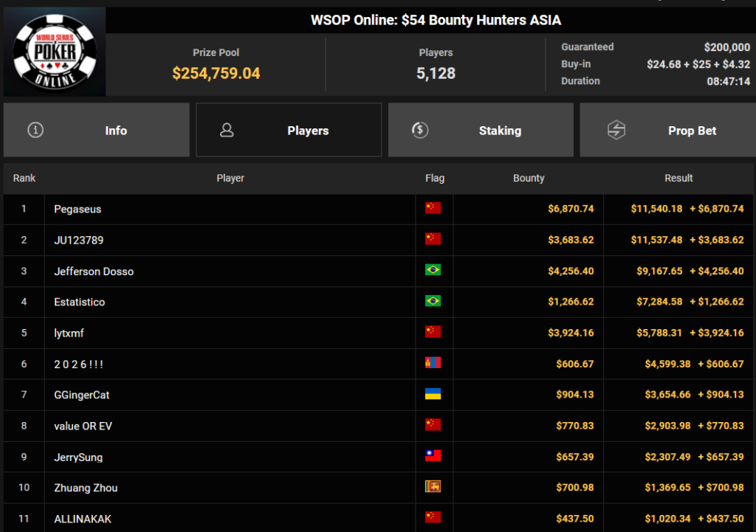The image size is (756, 532).
Task: Click the Result column header
Action: 679,179
